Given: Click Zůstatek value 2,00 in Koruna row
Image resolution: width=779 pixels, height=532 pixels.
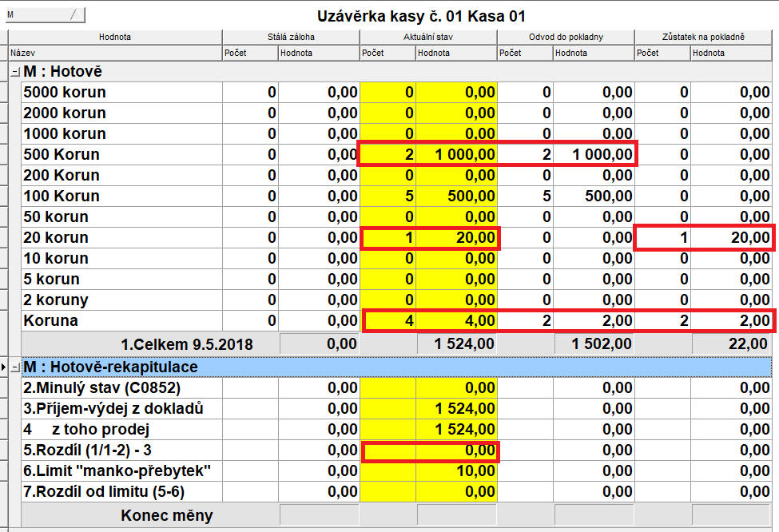Looking at the screenshot, I should click(x=731, y=321).
